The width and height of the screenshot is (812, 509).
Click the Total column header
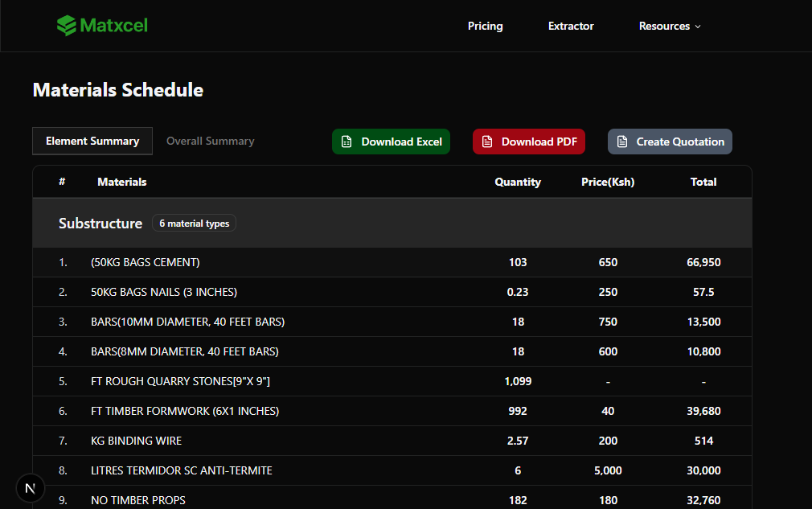pos(703,182)
